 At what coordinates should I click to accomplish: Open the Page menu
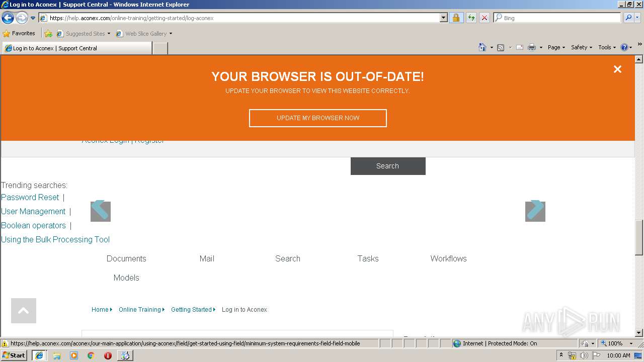[x=556, y=47]
